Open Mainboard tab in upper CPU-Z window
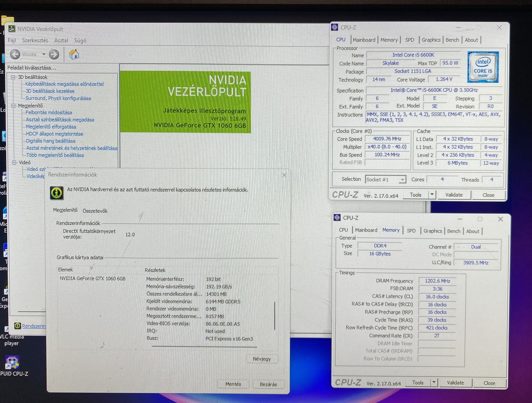532x403 pixels. click(x=364, y=40)
